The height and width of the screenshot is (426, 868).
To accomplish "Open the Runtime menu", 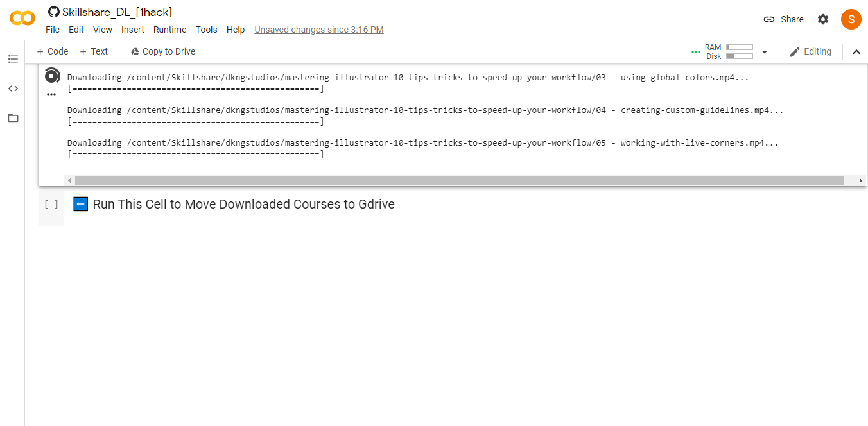I will (x=169, y=30).
